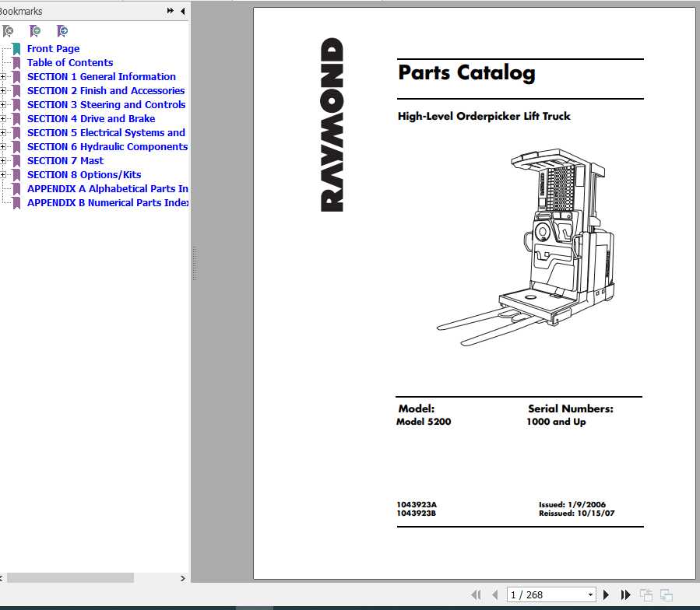This screenshot has height=610, width=700.
Task: Click the go-to bookmark arrow icon
Action: coord(62,31)
